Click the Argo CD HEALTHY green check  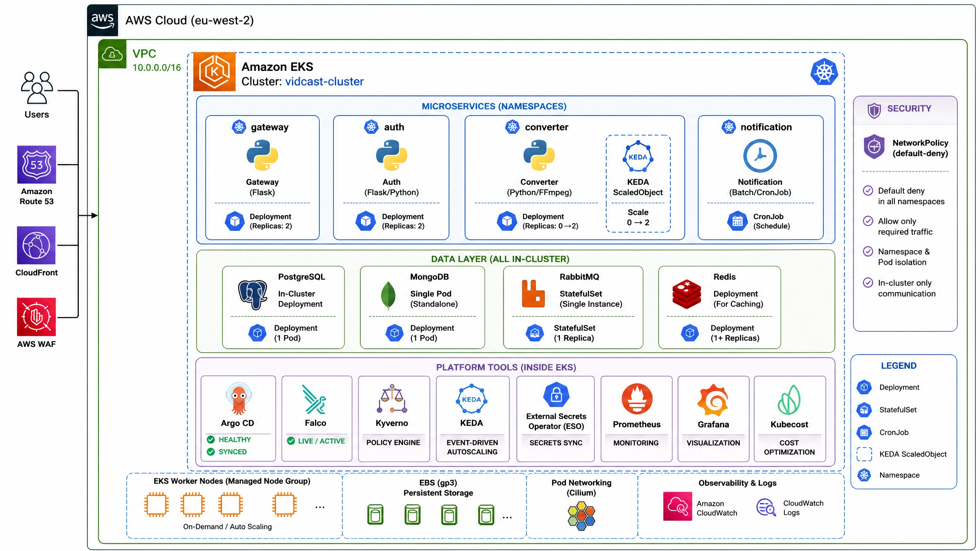[211, 440]
